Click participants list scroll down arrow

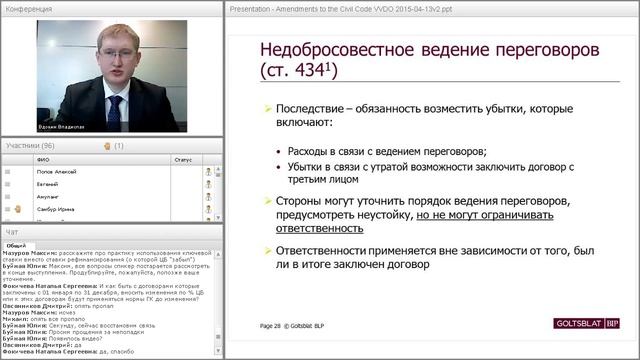tap(218, 218)
